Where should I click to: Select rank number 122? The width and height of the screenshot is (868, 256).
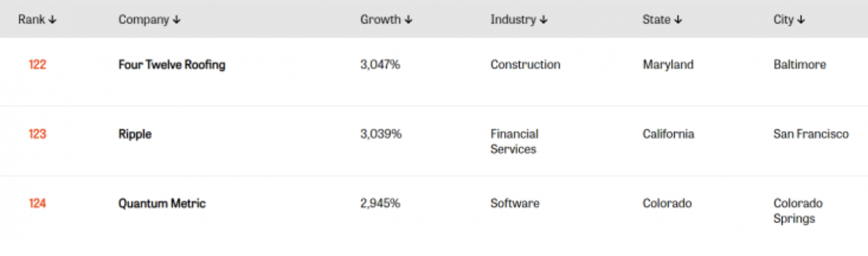37,65
